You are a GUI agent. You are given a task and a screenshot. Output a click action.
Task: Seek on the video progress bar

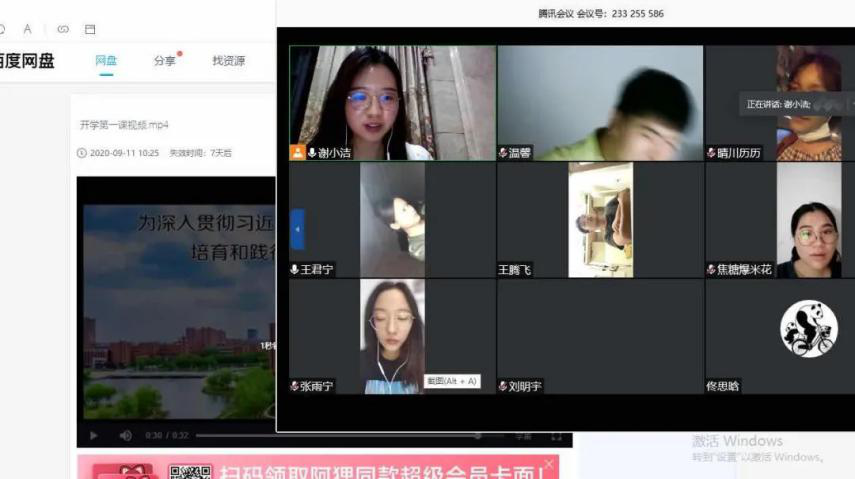pyautogui.click(x=349, y=435)
